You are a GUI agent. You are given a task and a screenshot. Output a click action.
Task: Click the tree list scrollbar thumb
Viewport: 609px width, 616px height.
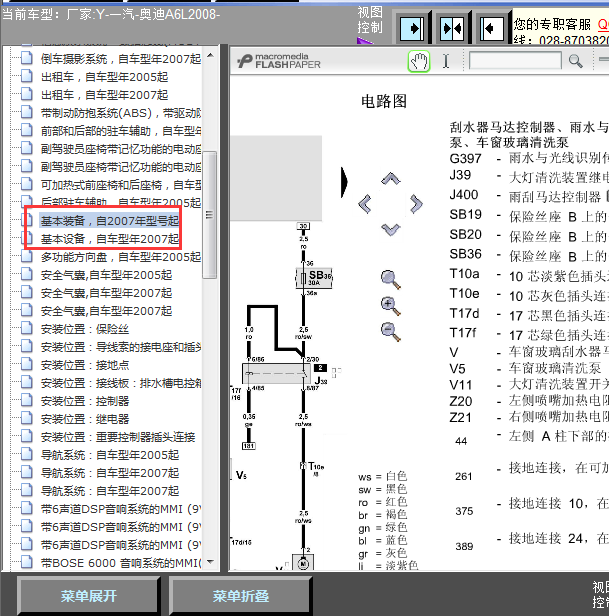point(210,214)
